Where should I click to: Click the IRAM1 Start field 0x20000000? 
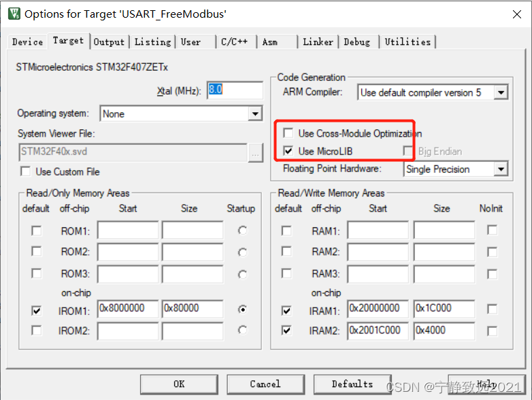pyautogui.click(x=378, y=308)
